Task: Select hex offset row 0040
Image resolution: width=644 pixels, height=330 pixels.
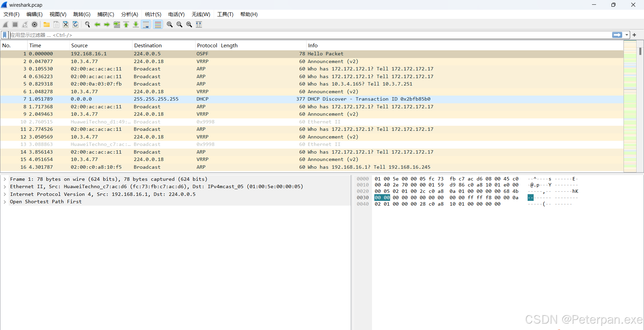Action: 363,204
